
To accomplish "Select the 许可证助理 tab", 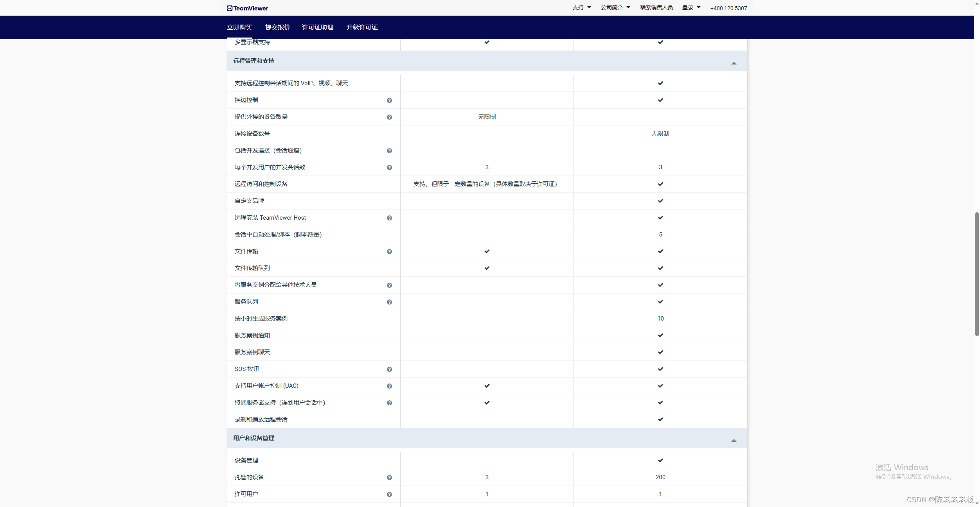I will 318,27.
